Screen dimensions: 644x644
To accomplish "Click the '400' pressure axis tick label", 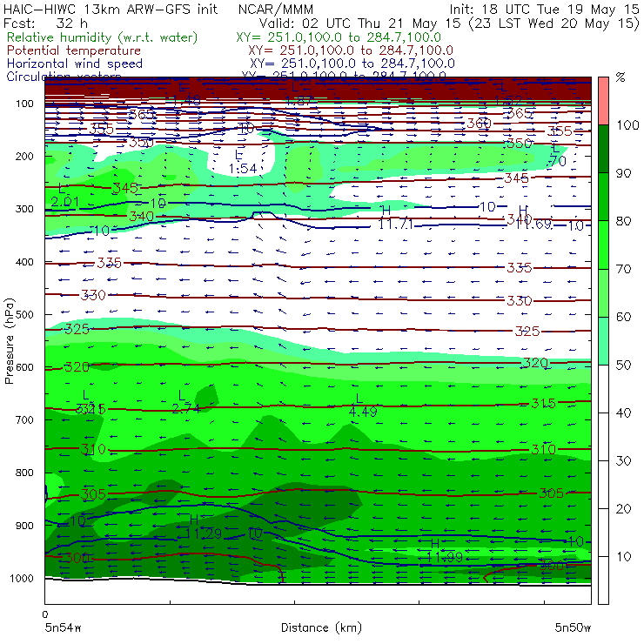I will [24, 262].
